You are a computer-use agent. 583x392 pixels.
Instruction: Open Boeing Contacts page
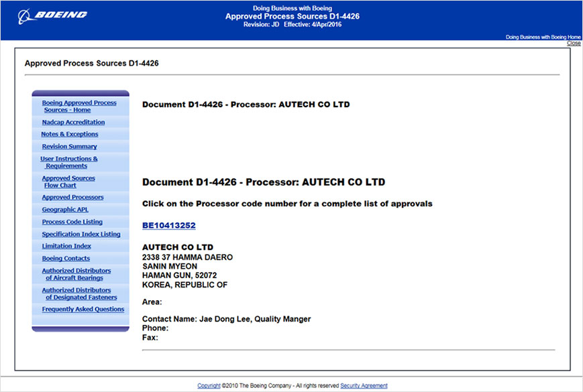pos(66,258)
